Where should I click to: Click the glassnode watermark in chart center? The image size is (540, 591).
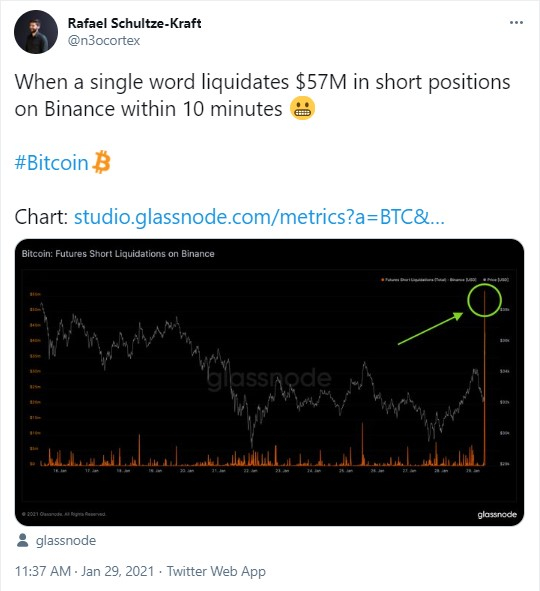[269, 378]
